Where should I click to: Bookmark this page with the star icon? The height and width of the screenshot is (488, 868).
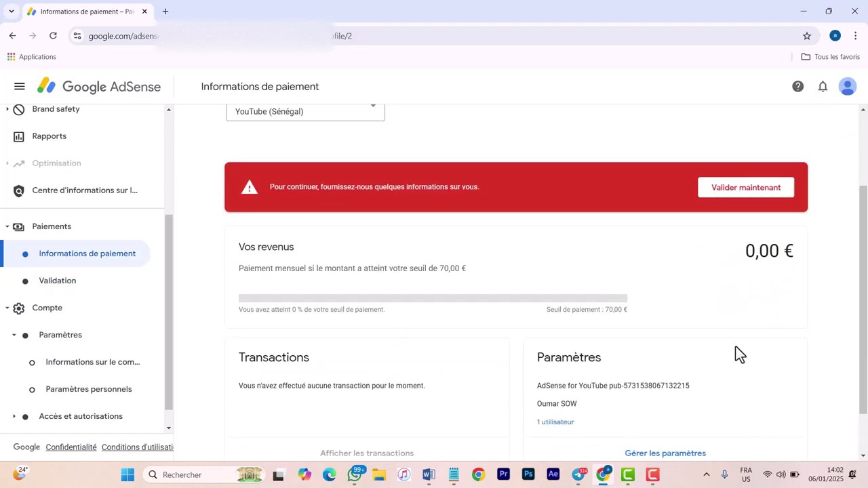click(x=806, y=36)
